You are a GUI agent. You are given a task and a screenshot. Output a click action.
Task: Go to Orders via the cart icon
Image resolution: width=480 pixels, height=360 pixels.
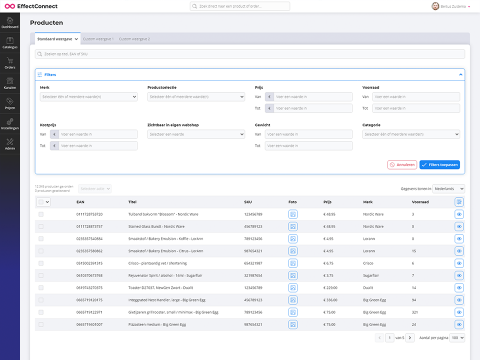click(10, 63)
